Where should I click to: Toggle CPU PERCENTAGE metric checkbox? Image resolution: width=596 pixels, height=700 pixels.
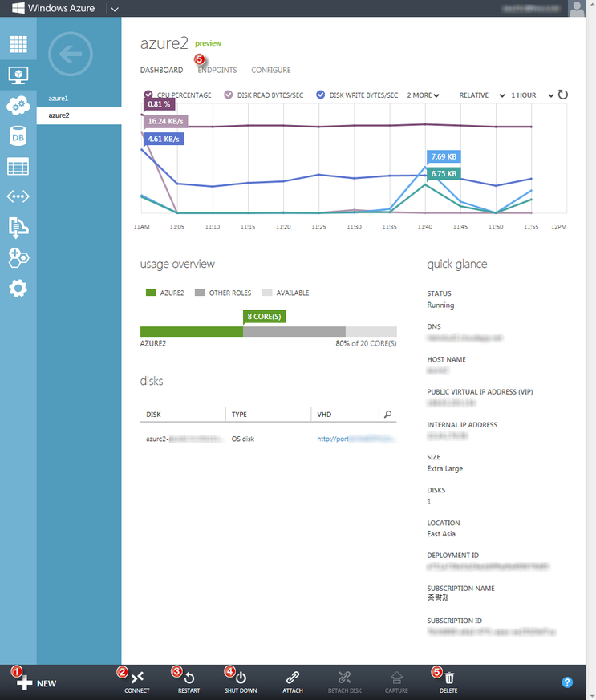coord(148,94)
